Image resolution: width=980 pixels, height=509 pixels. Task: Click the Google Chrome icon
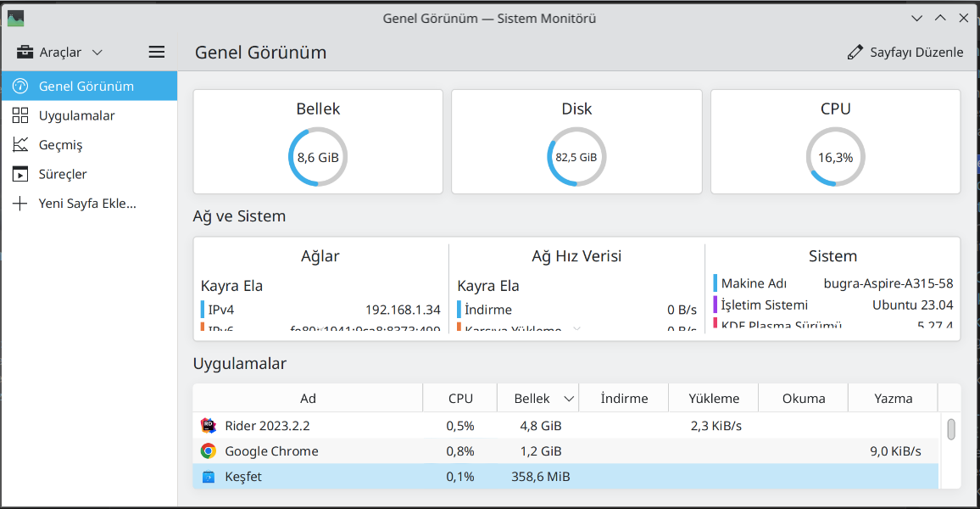(x=209, y=451)
